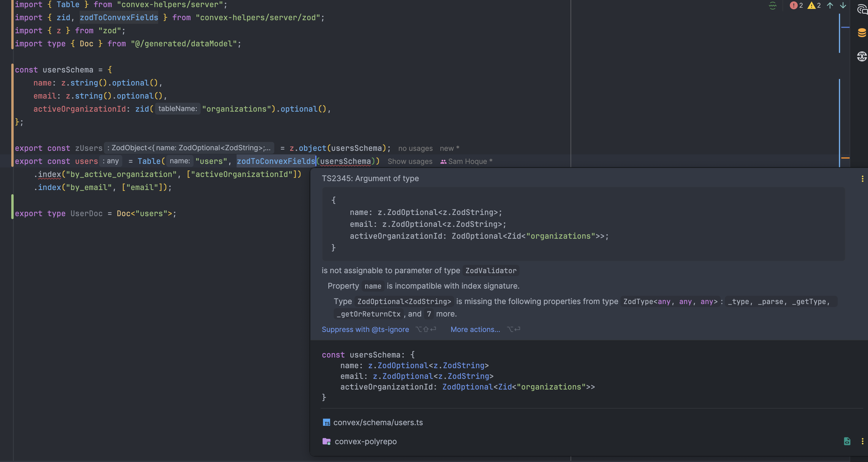
Task: Click 'email' key in usersSchema object
Action: (45, 96)
